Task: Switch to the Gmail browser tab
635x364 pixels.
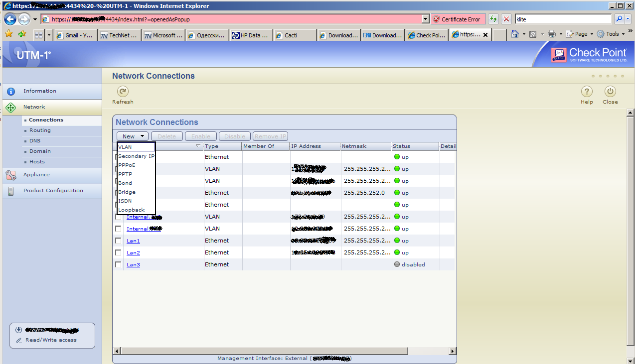Action: [x=75, y=35]
